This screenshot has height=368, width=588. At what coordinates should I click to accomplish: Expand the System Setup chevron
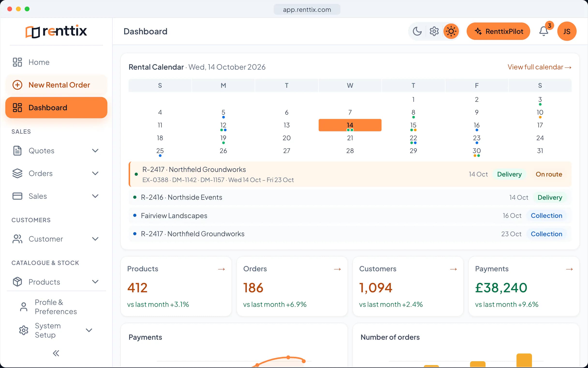pyautogui.click(x=89, y=330)
